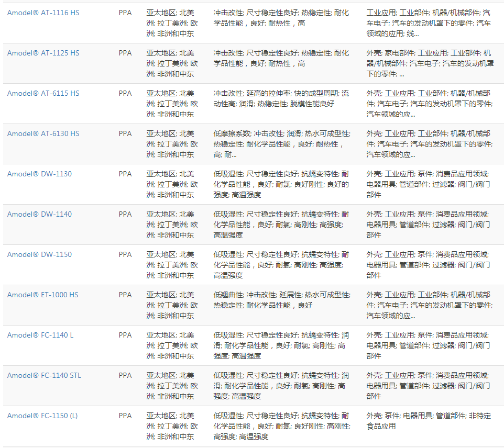Image resolution: width=504 pixels, height=448 pixels.
Task: Open the Amodel® AT-1125 HS product link
Action: [x=43, y=53]
